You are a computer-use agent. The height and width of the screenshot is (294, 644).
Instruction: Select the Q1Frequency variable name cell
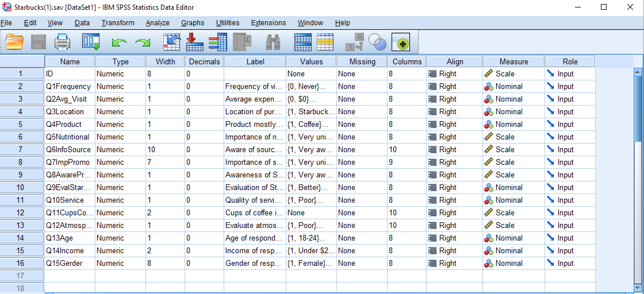point(70,86)
